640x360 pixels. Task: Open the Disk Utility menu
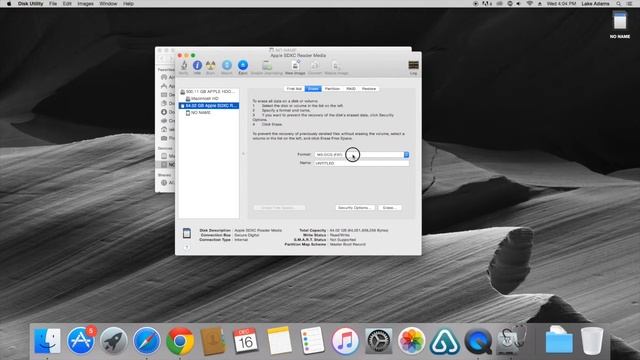(30, 4)
